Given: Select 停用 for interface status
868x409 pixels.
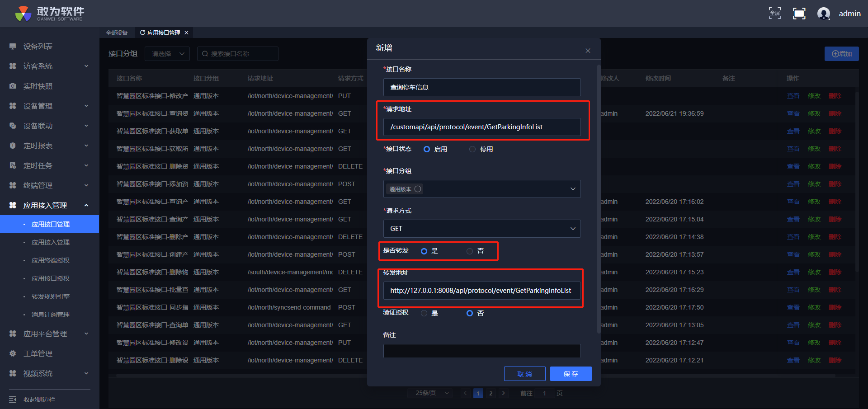Looking at the screenshot, I should [472, 149].
